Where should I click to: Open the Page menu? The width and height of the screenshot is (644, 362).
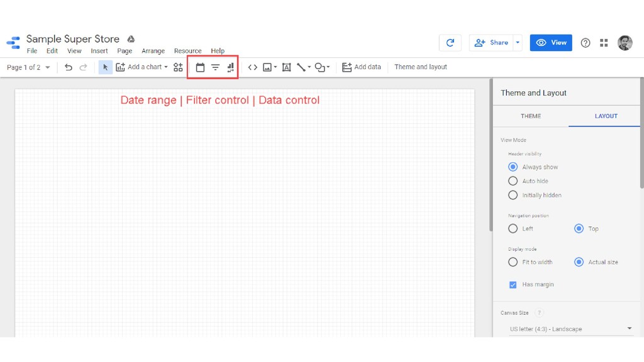click(x=125, y=51)
